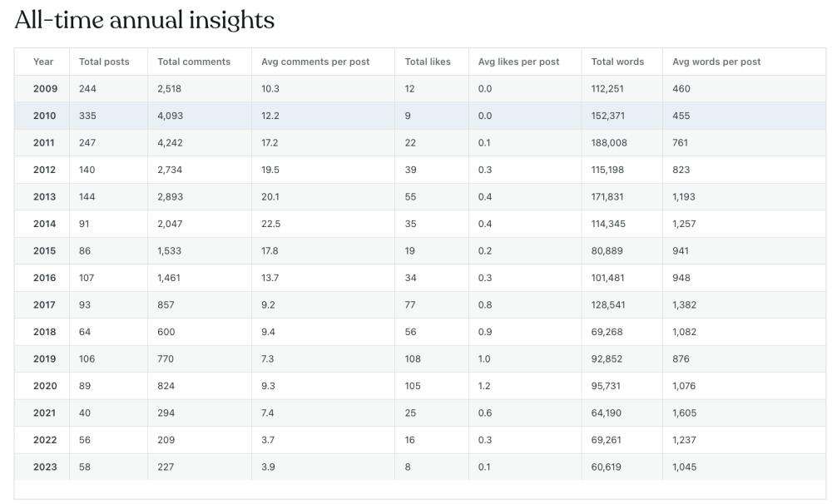Select the 108 total likes cell
Image resolution: width=832 pixels, height=504 pixels.
pos(413,359)
